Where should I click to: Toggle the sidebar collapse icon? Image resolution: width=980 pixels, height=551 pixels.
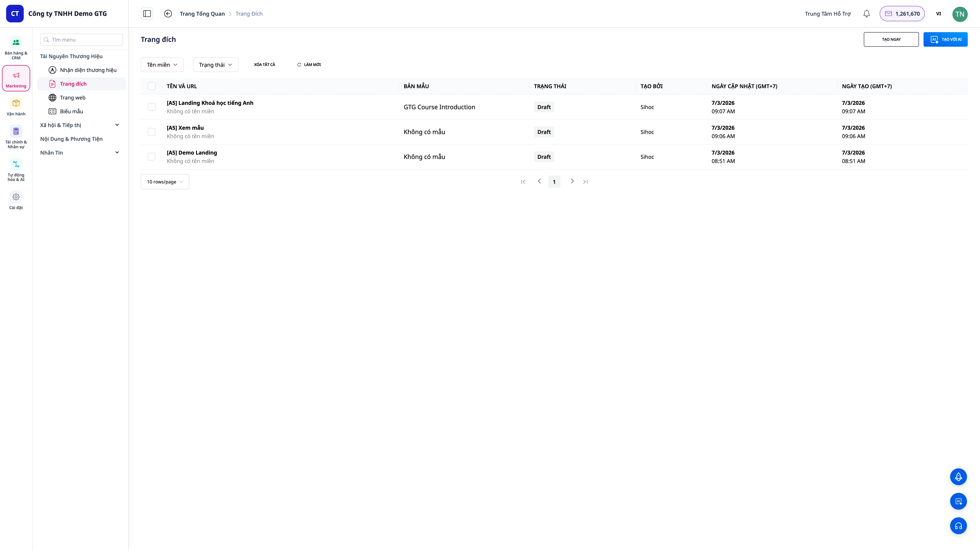coord(147,14)
